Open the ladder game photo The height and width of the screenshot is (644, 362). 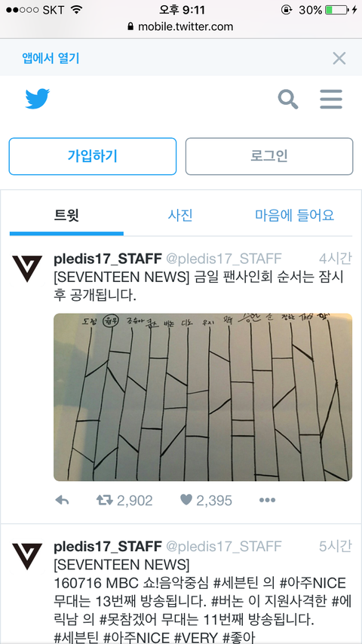tap(203, 397)
